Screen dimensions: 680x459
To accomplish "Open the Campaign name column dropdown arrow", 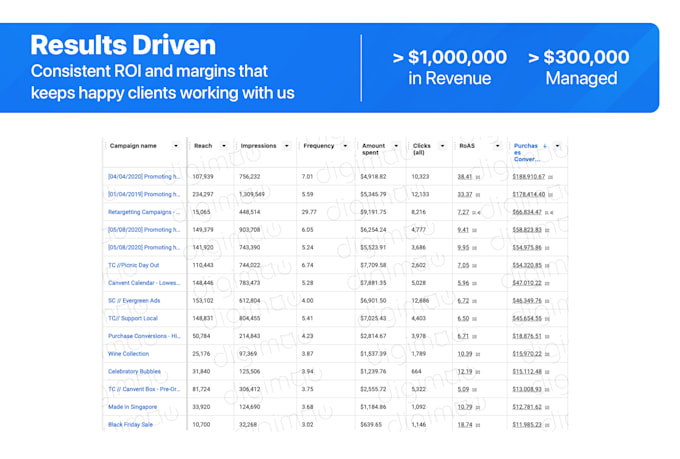I will coord(176,146).
